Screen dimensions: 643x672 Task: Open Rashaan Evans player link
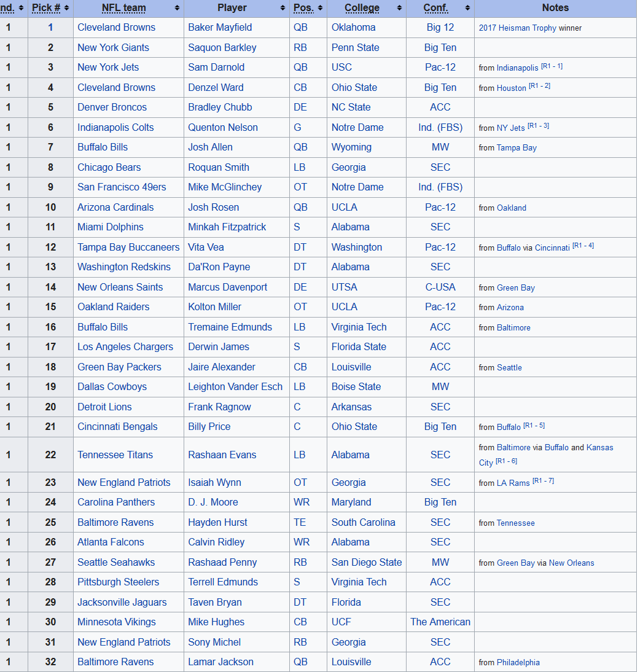[x=222, y=455]
